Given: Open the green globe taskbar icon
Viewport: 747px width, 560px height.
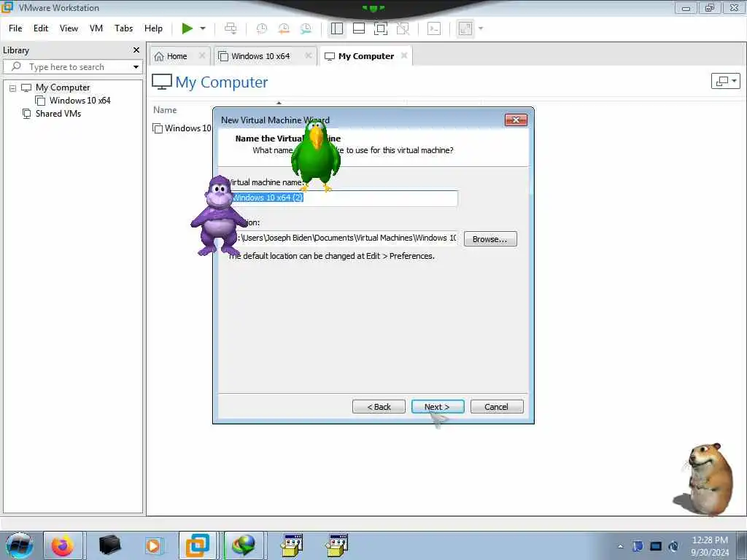Looking at the screenshot, I should [244, 545].
